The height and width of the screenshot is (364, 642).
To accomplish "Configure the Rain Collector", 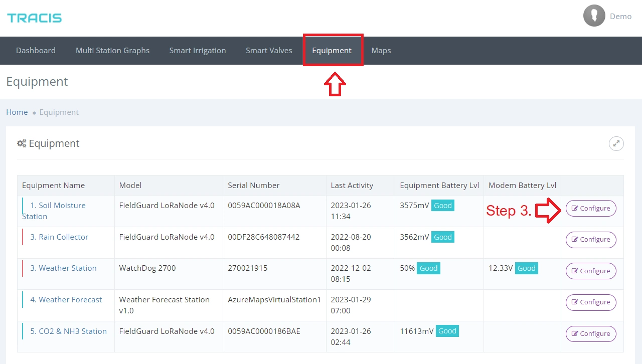I will (591, 240).
